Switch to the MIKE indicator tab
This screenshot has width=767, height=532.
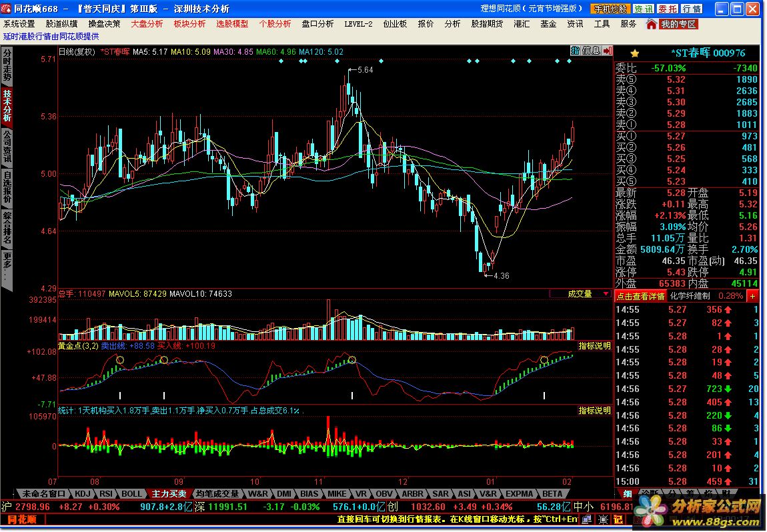click(337, 494)
